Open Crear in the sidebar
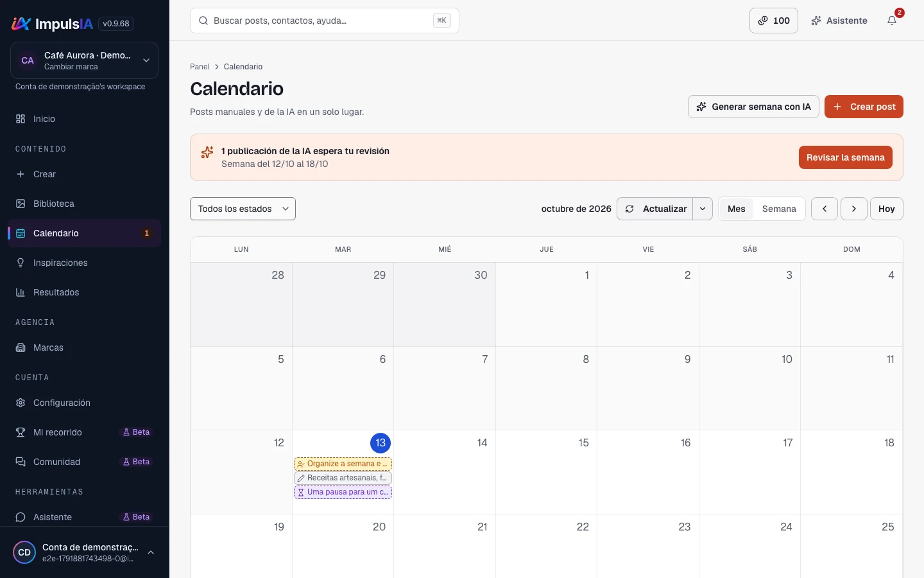This screenshot has width=924, height=578. (84, 174)
